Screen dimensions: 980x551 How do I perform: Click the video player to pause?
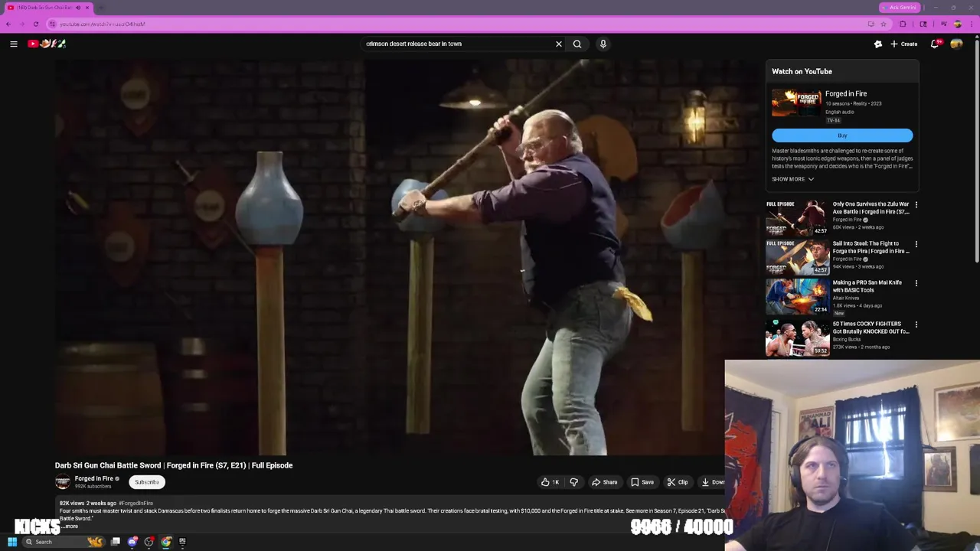[407, 257]
